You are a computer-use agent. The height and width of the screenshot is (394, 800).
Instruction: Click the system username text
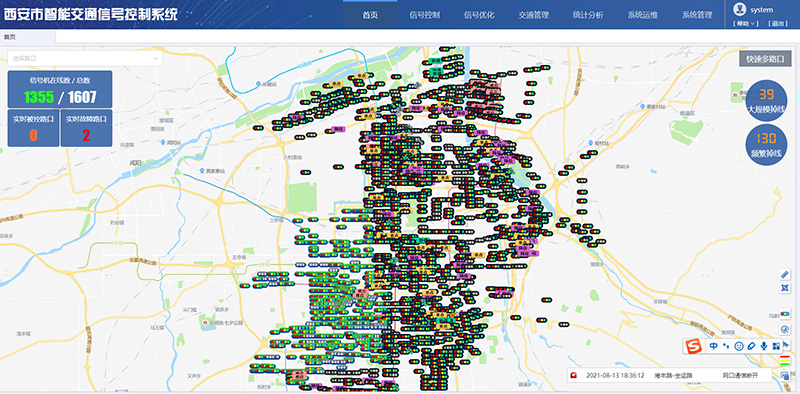point(761,10)
